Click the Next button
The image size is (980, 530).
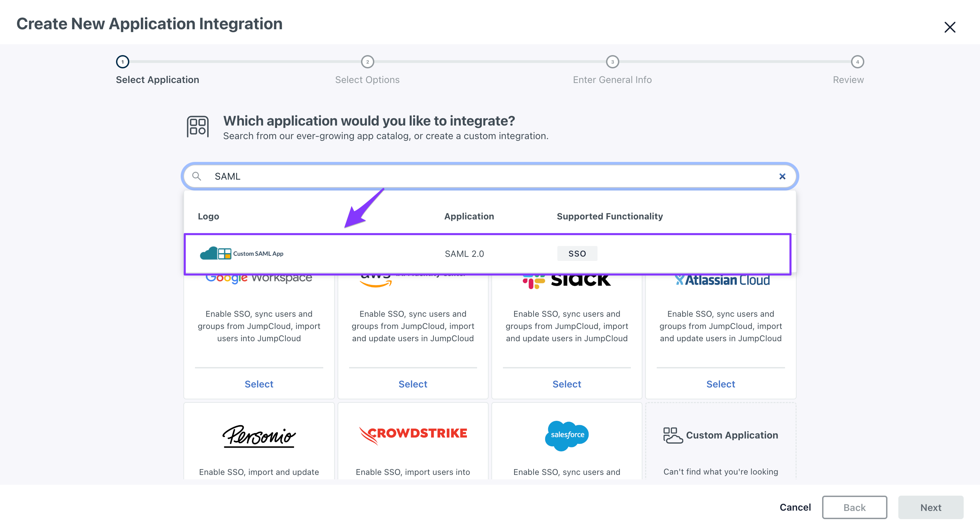pyautogui.click(x=931, y=508)
